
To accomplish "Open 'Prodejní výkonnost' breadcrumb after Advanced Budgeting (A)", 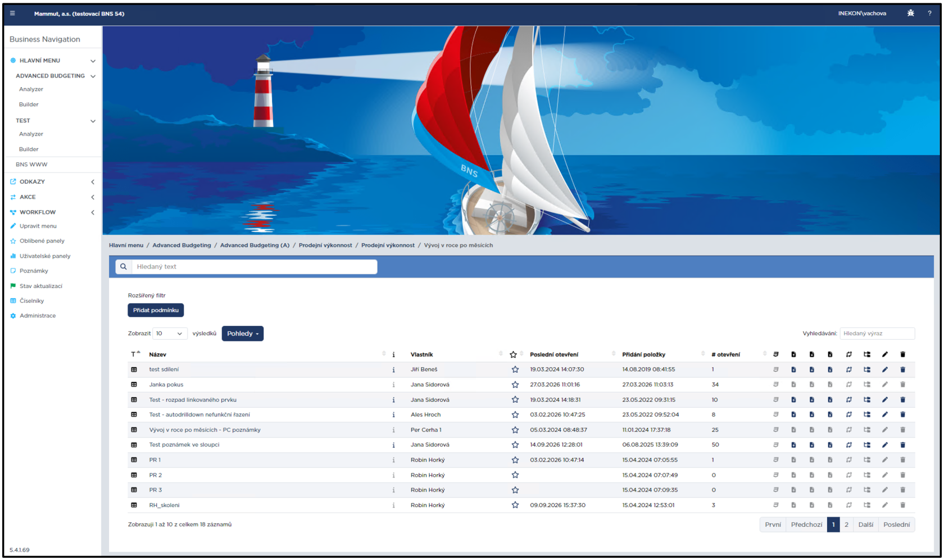I will click(x=325, y=245).
